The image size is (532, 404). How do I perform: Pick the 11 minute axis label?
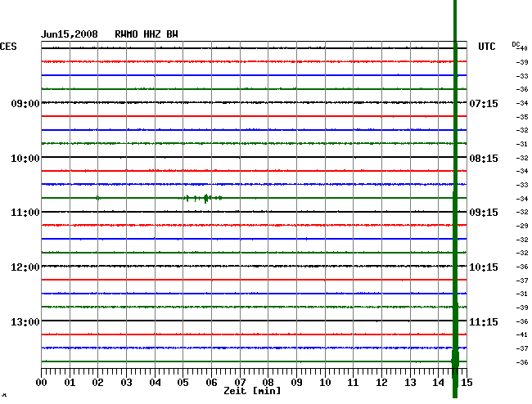[x=353, y=383]
